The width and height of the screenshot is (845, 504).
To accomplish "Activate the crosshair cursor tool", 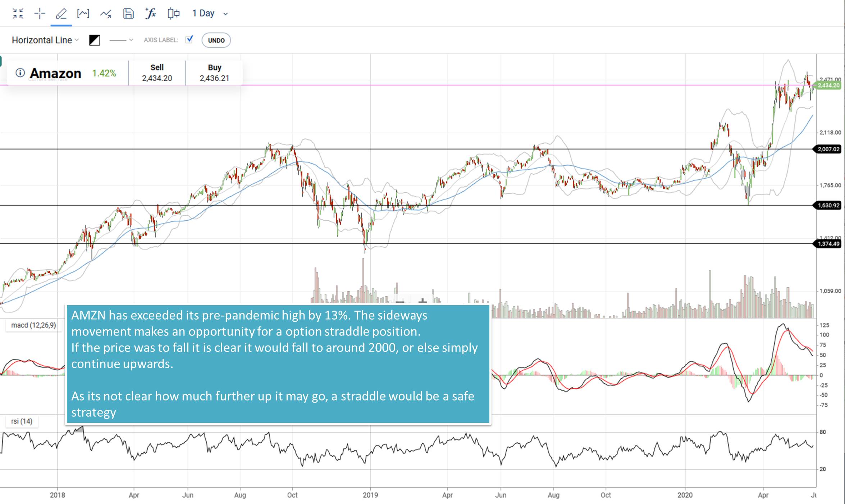I will coord(39,13).
